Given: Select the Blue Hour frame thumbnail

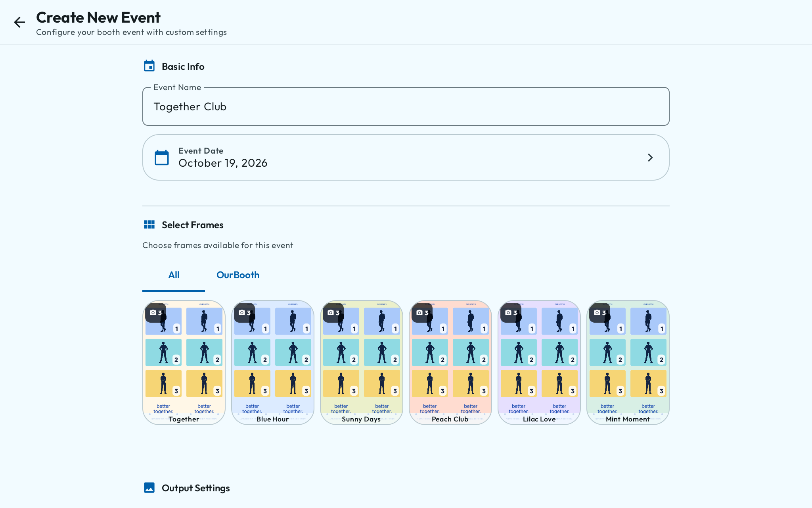Looking at the screenshot, I should (273, 362).
